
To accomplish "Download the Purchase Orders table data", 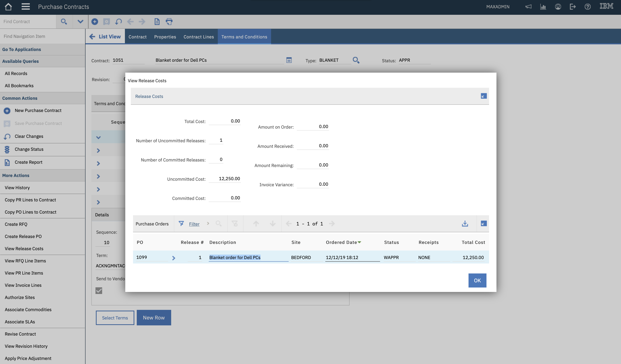I will tap(465, 223).
